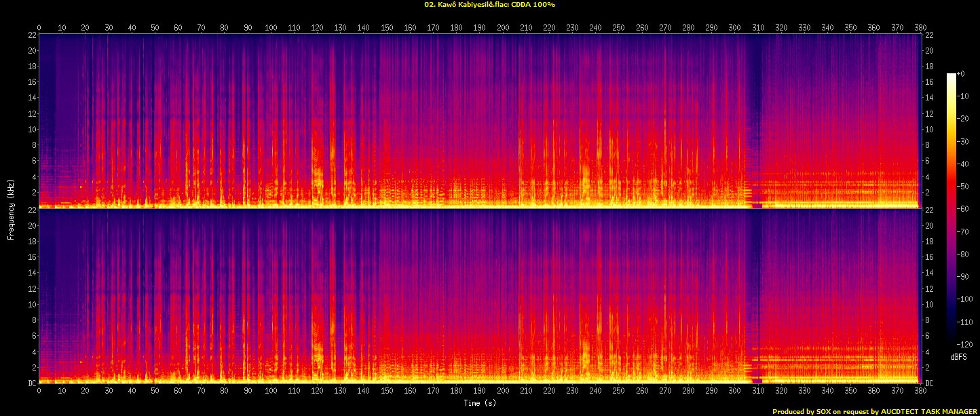
Task: Click the DC label at bottom right
Action: point(929,383)
